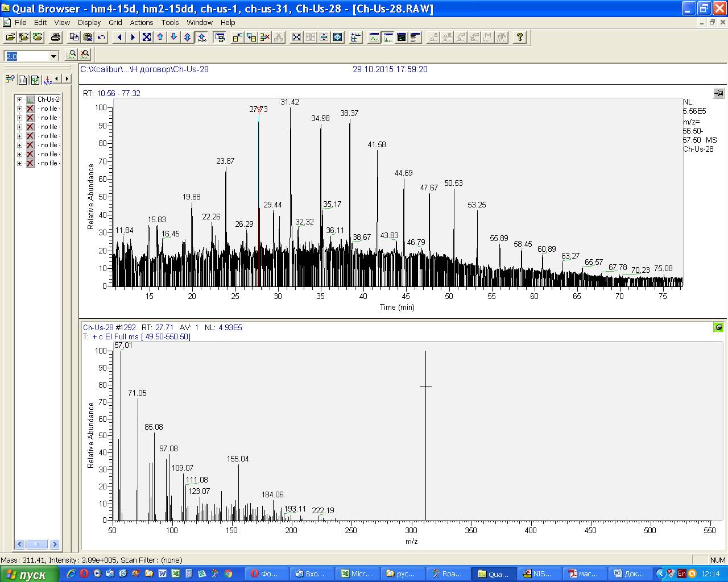This screenshot has width=728, height=582.
Task: Click the yellow question mark Help icon
Action: pyautogui.click(x=520, y=38)
